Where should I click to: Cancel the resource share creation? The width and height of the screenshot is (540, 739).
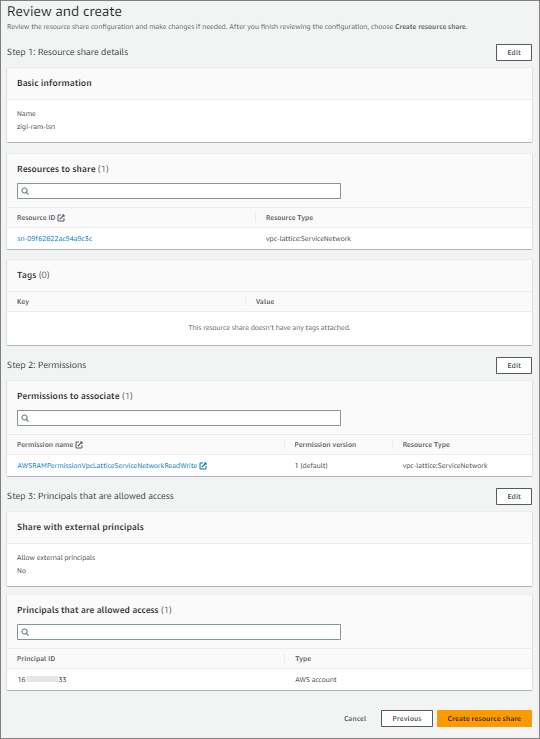click(x=355, y=719)
